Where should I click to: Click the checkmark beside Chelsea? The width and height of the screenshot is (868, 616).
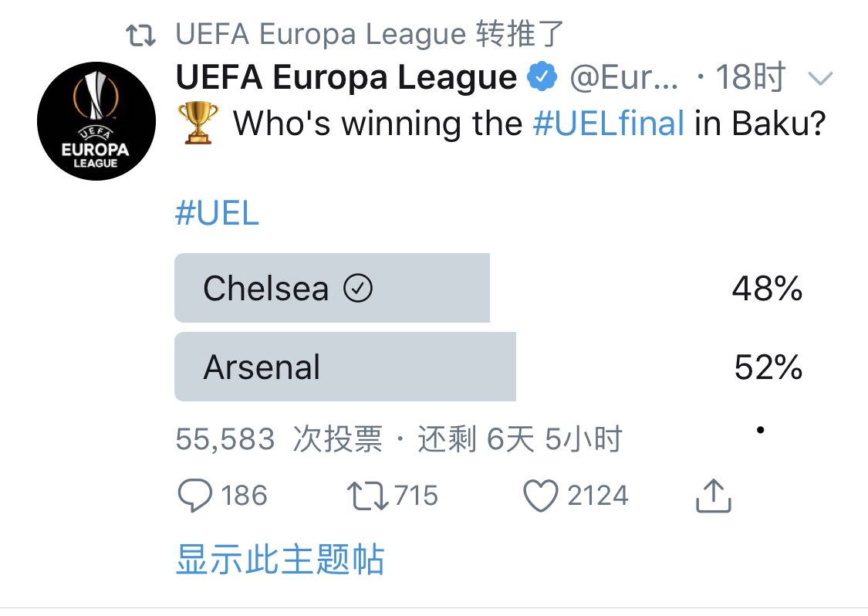(x=357, y=289)
